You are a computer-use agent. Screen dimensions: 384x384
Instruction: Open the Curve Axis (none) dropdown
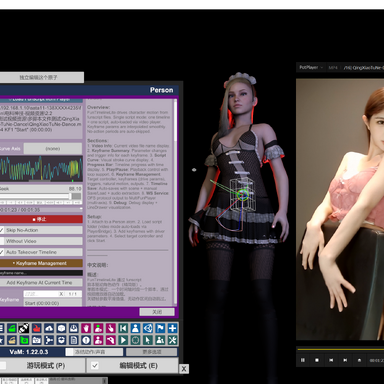pyautogui.click(x=53, y=149)
